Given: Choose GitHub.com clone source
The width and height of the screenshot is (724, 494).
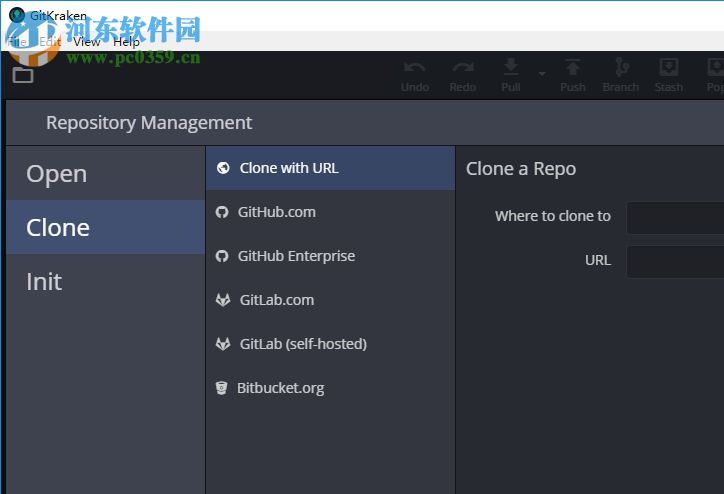Looking at the screenshot, I should (x=331, y=212).
